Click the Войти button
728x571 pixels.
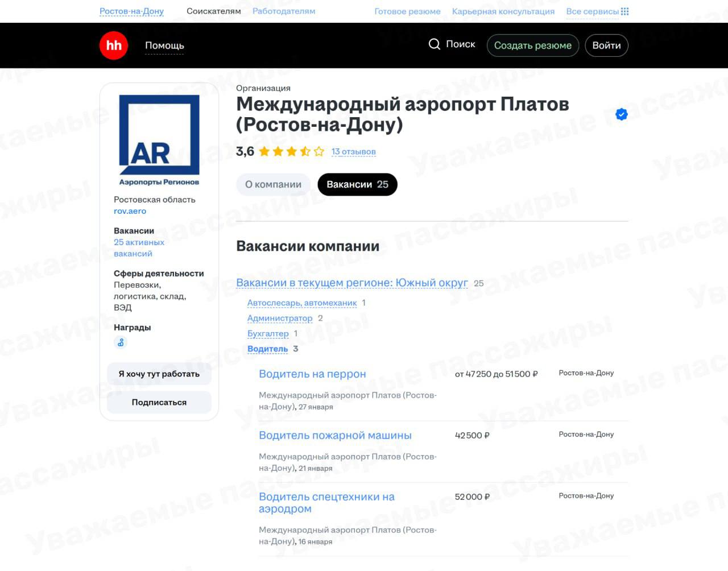(x=606, y=45)
